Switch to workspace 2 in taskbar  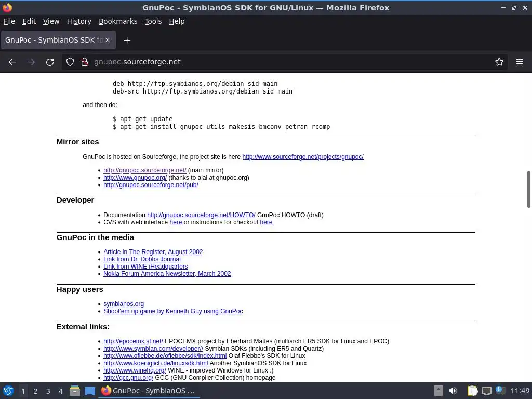(36, 391)
